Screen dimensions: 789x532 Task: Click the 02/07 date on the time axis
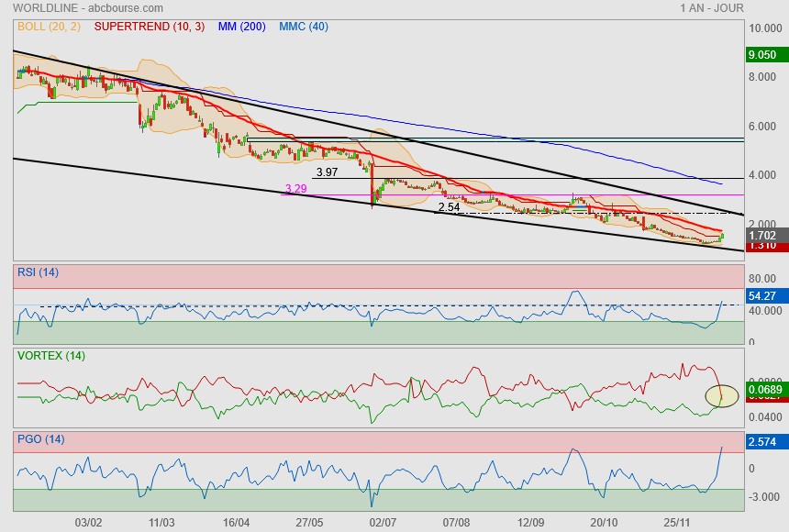point(382,522)
